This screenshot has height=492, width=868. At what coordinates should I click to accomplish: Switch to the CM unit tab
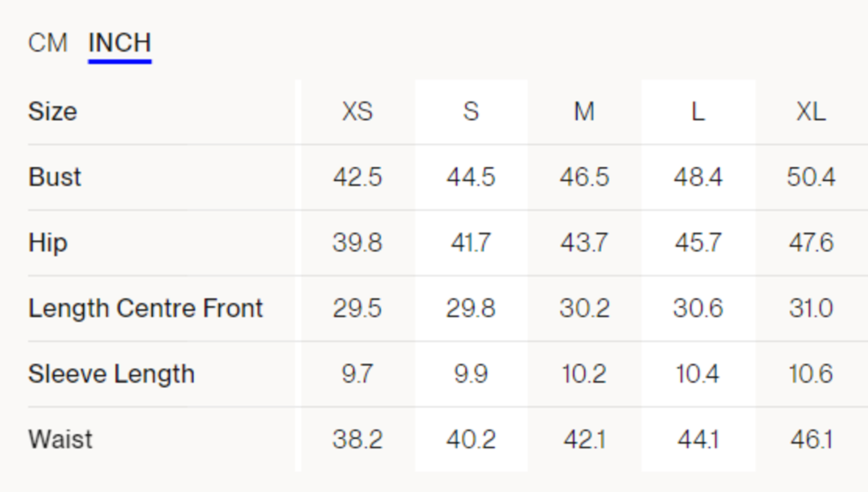tap(48, 43)
